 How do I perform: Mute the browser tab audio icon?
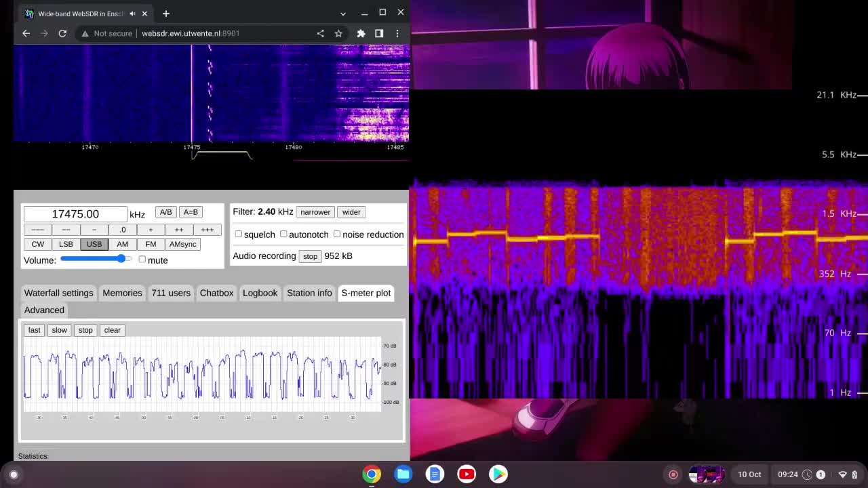[x=132, y=14]
